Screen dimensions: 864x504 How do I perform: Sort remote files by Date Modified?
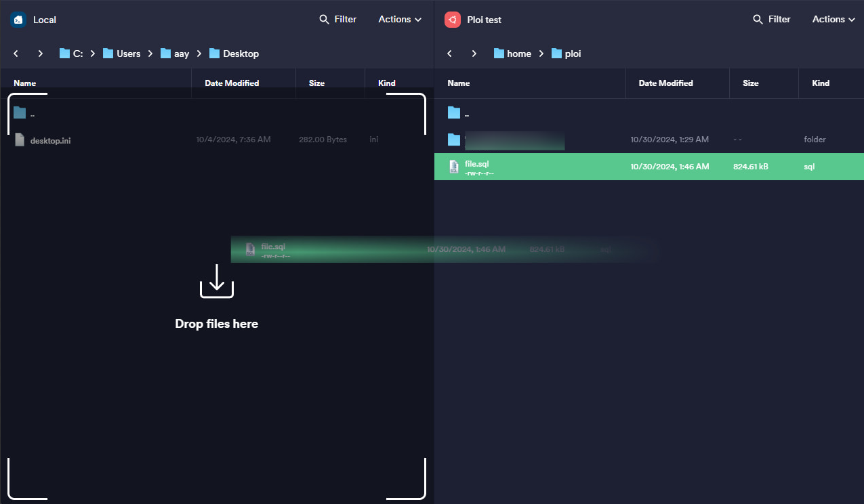pos(665,83)
